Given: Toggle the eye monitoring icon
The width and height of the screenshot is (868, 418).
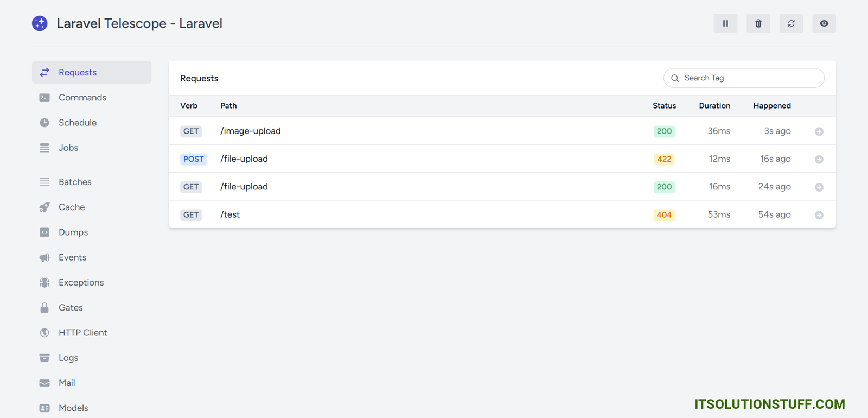Looking at the screenshot, I should point(824,23).
